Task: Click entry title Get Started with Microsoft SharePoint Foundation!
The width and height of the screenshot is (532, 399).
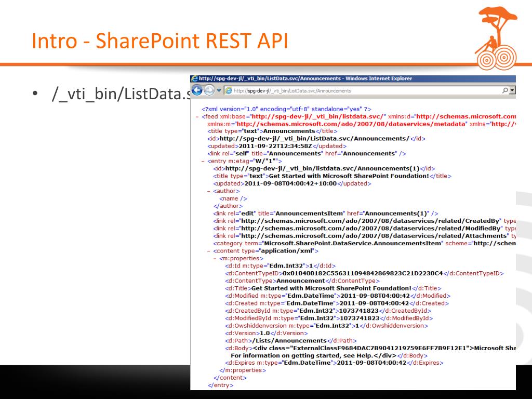Action: coord(349,176)
